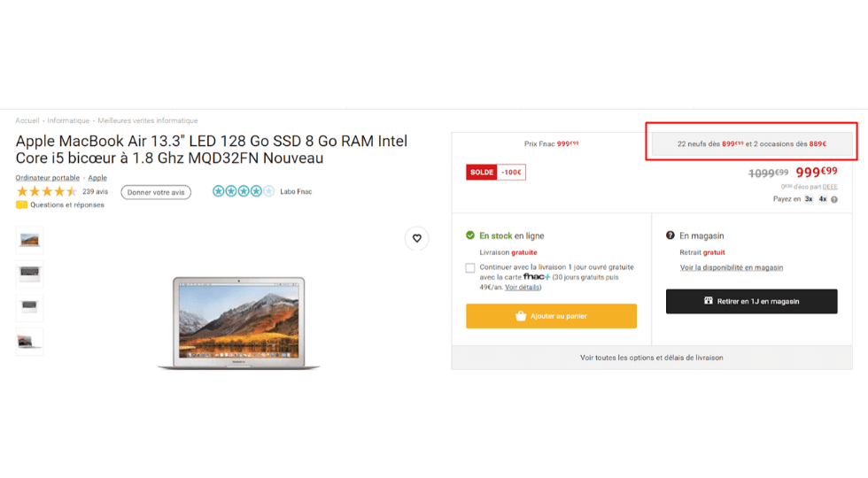Click the shopping basket icon on Ajouter button

pos(521,316)
